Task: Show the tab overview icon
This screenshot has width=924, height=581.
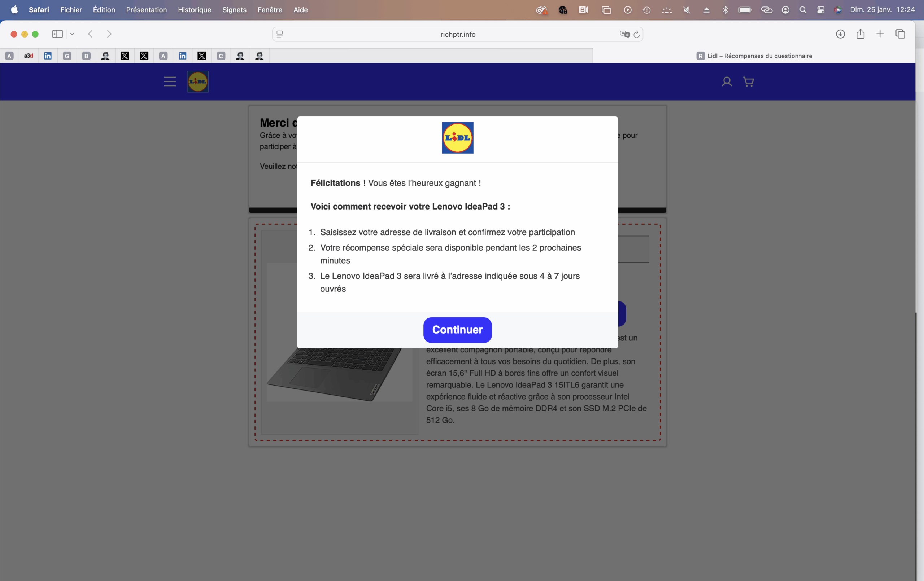Action: (900, 34)
